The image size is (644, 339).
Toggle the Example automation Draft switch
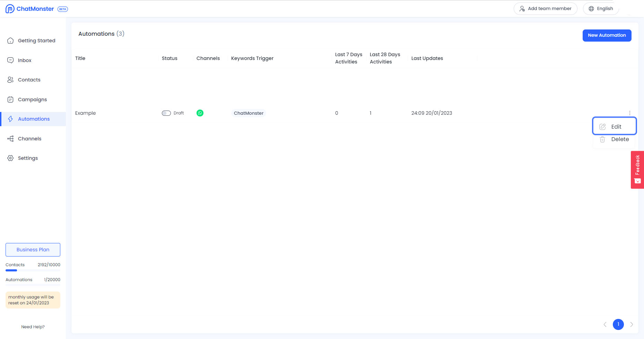pos(166,113)
